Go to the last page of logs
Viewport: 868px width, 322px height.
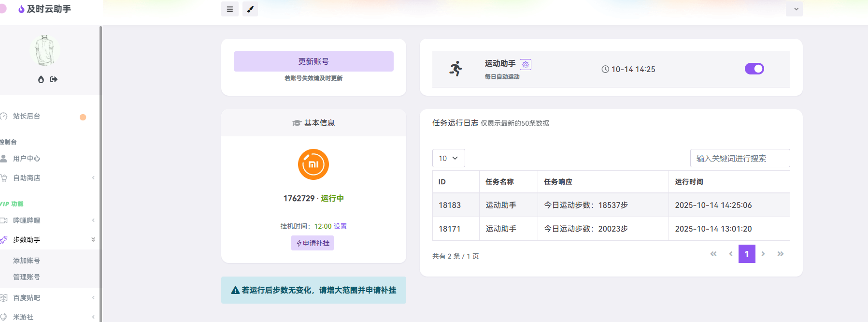780,254
